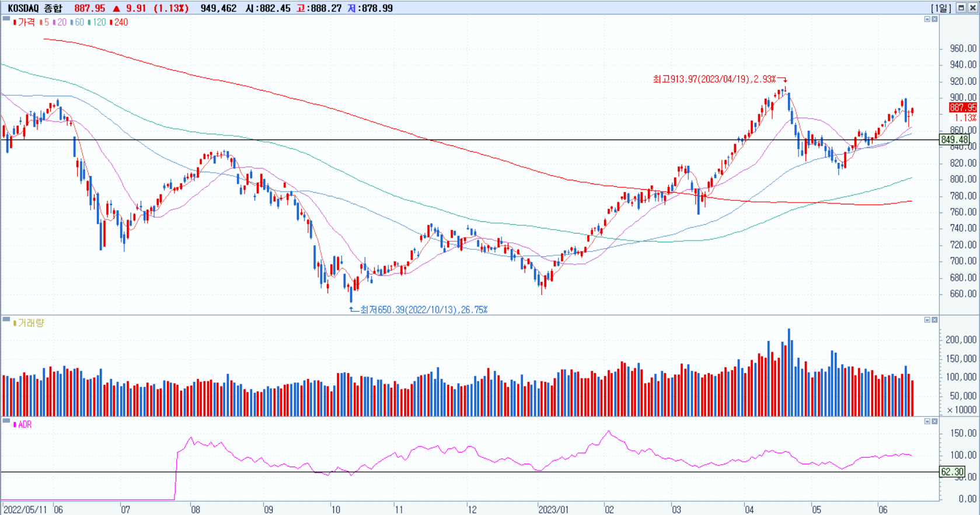The image size is (980, 515).
Task: Click the red 887.95 current price tag
Action: tap(962, 107)
